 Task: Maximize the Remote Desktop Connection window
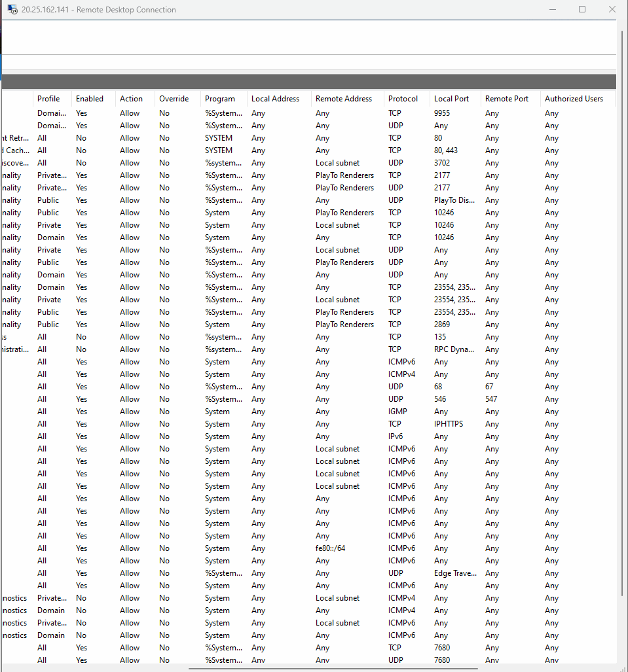[x=582, y=9]
